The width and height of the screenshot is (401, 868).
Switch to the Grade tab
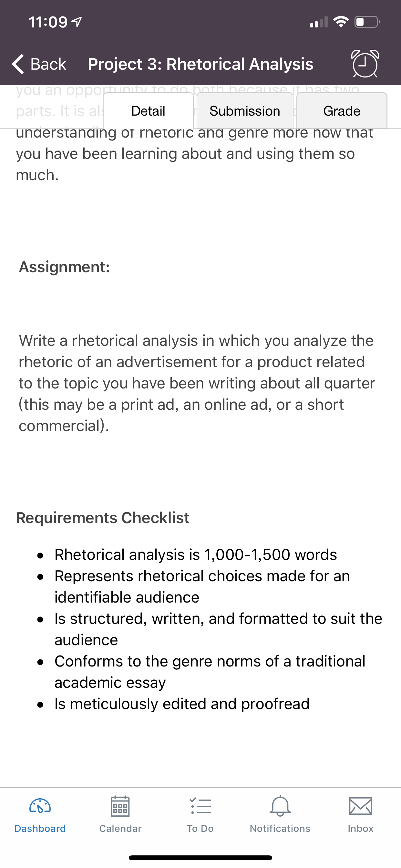[x=342, y=110]
